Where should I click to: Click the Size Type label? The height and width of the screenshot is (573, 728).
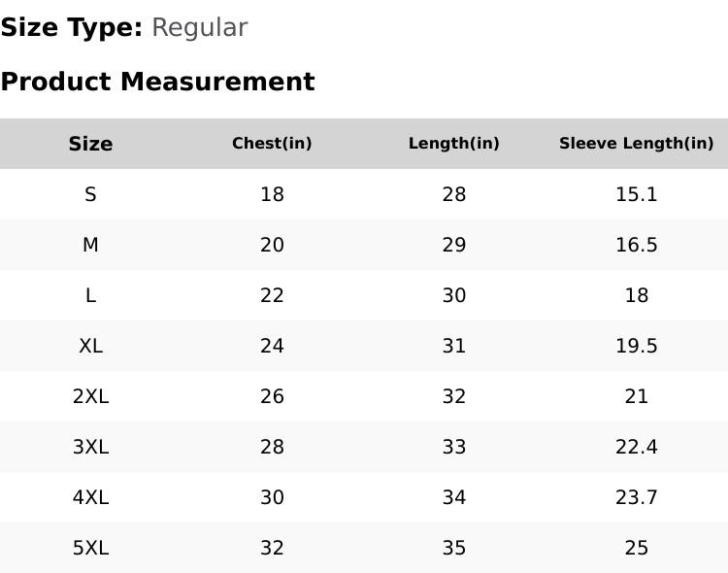pos(72,28)
